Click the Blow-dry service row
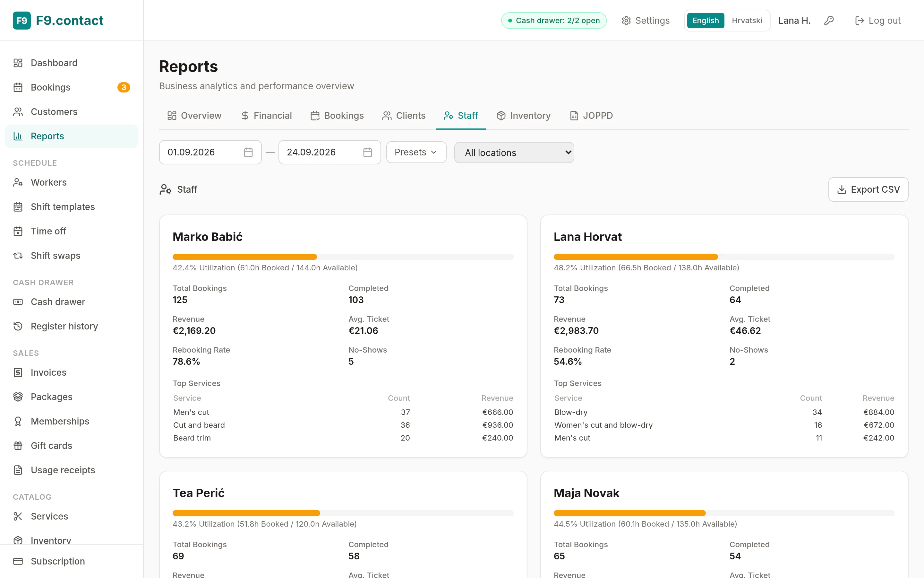This screenshot has height=578, width=924. click(724, 412)
